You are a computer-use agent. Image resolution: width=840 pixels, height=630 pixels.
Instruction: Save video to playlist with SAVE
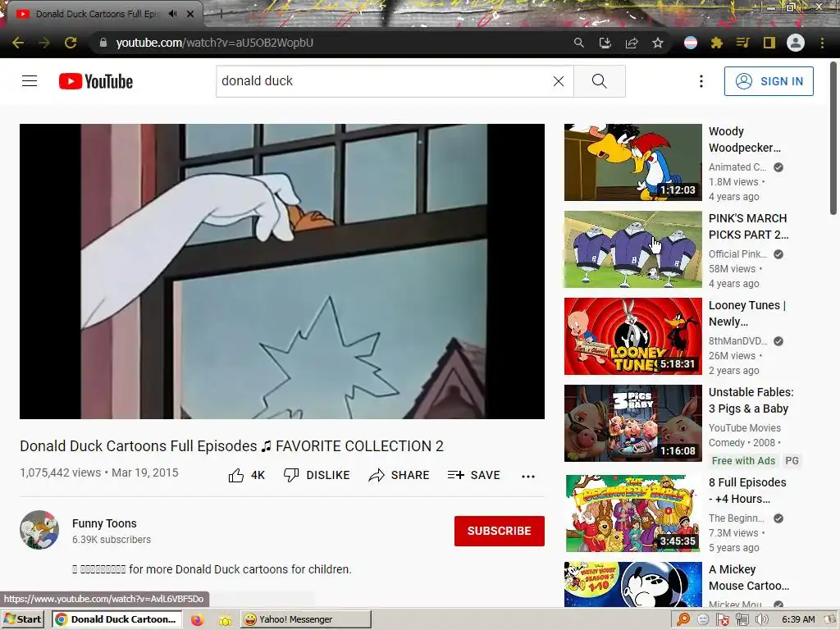coord(473,475)
